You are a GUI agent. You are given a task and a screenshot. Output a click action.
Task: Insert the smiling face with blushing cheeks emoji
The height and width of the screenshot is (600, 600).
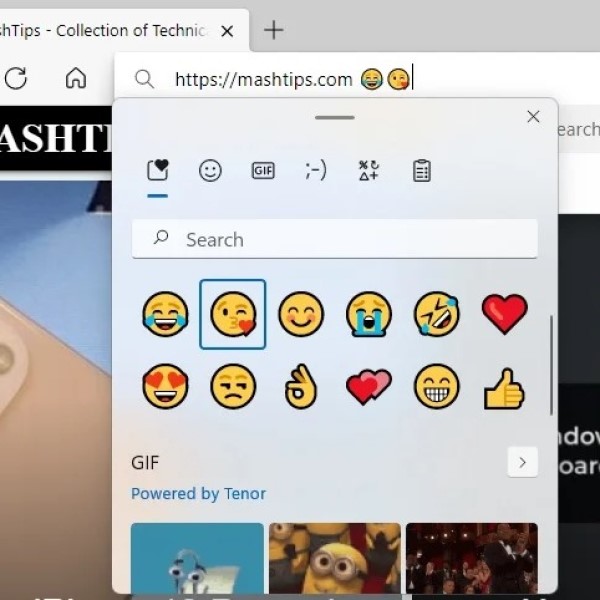(x=301, y=314)
